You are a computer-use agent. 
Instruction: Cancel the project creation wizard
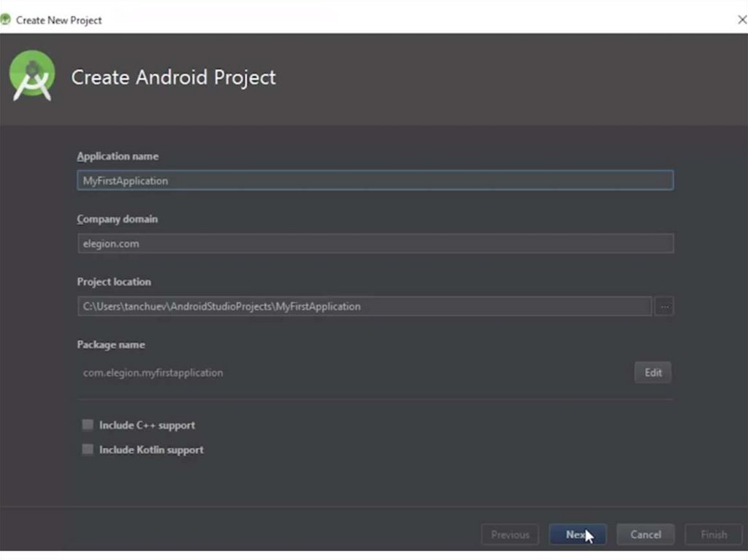coord(645,534)
